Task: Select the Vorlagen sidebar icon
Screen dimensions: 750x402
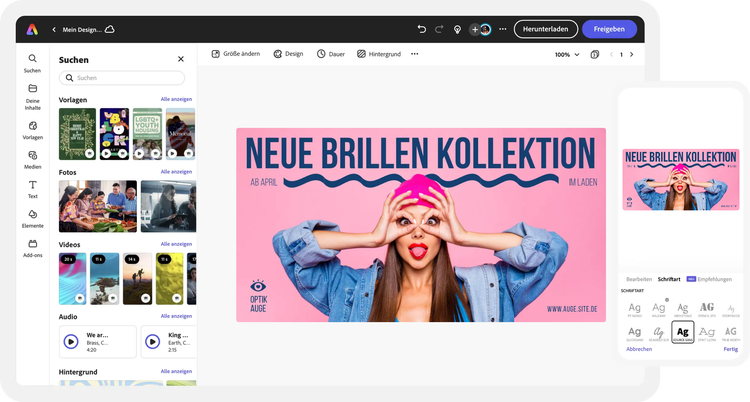Action: [32, 126]
